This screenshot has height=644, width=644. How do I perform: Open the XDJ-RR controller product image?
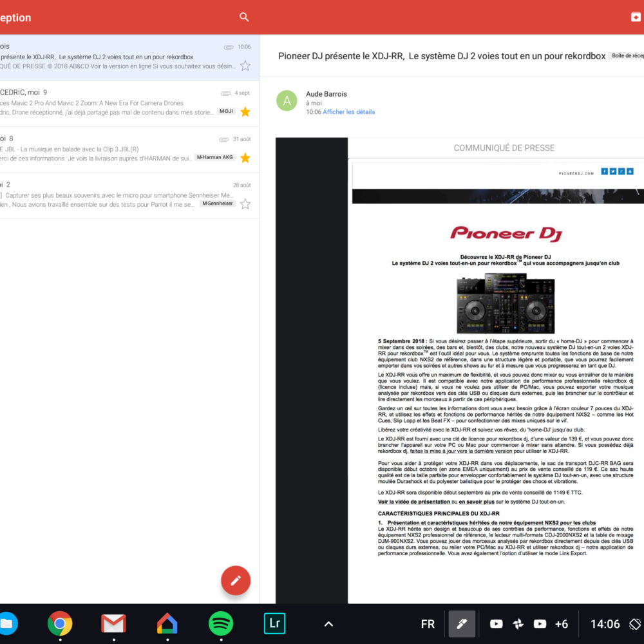[506, 303]
